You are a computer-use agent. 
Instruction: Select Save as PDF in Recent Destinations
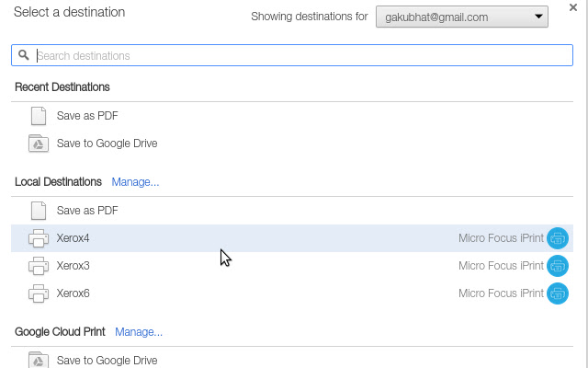[x=87, y=116]
